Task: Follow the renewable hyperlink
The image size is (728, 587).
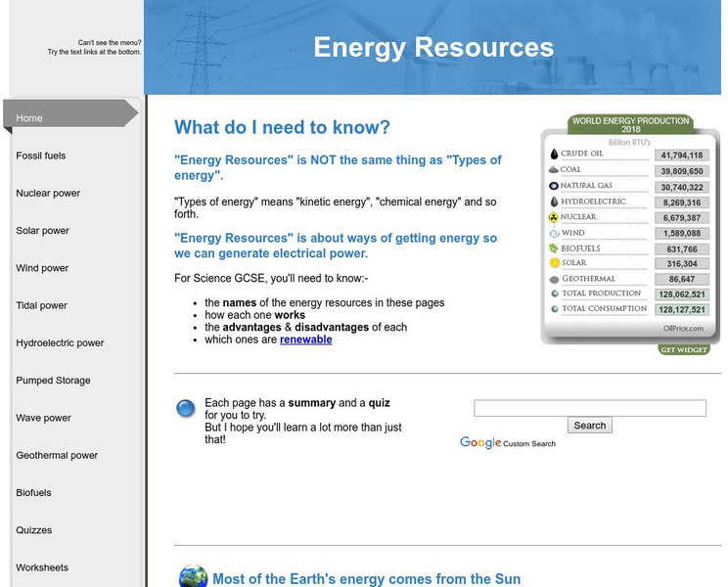Action: 305,340
